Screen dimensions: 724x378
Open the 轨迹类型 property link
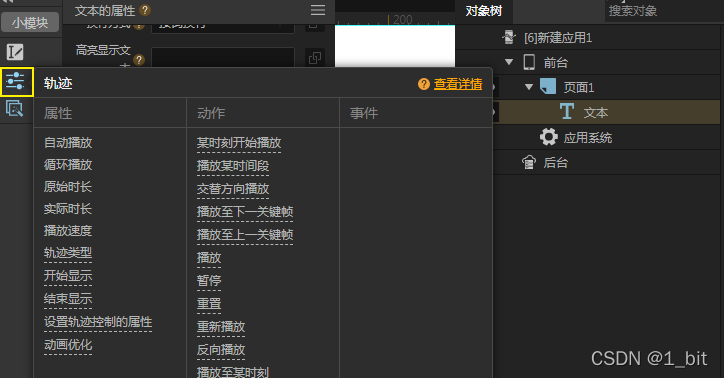click(x=68, y=253)
